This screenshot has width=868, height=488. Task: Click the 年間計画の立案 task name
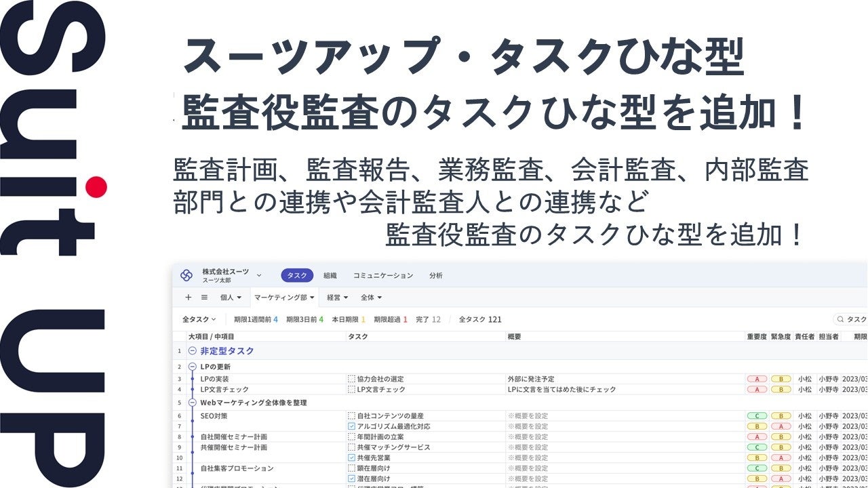[x=382, y=437]
